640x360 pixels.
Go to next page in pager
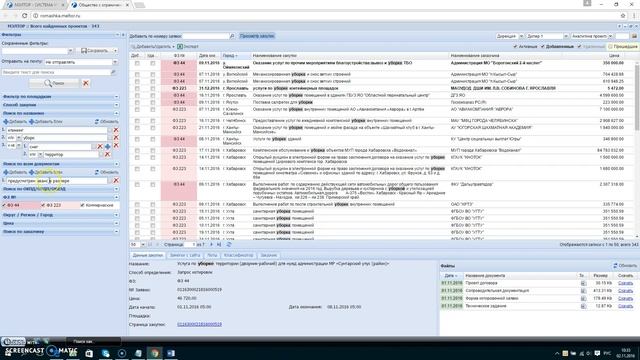pyautogui.click(x=211, y=244)
